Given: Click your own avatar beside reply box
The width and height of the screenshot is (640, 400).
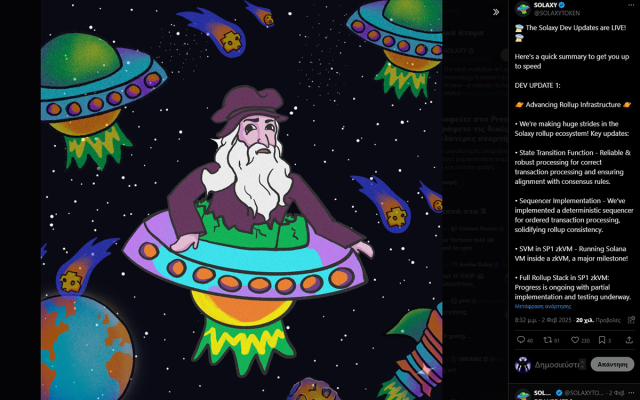Looking at the screenshot, I should [521, 364].
